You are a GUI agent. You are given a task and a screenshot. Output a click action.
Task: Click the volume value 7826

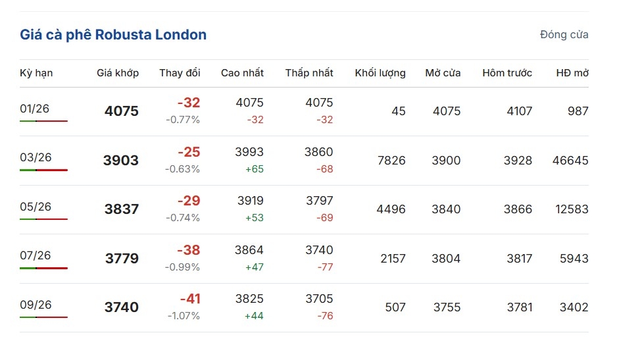[391, 161]
